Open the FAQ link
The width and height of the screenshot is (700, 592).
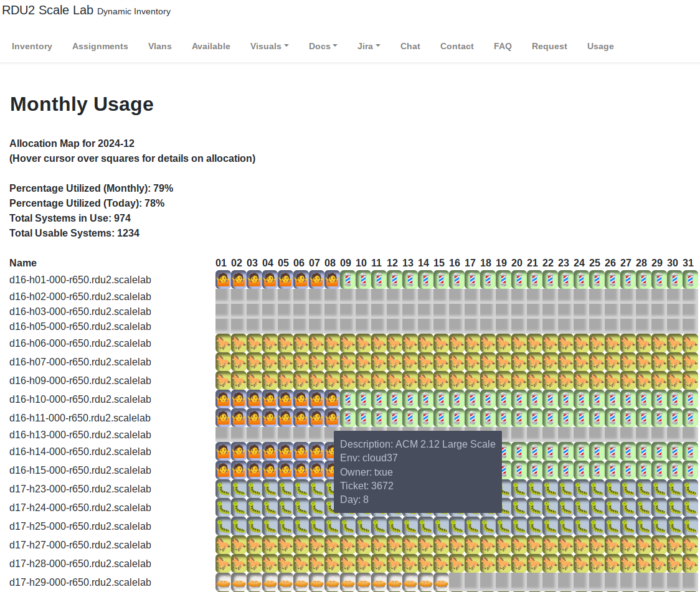[503, 46]
